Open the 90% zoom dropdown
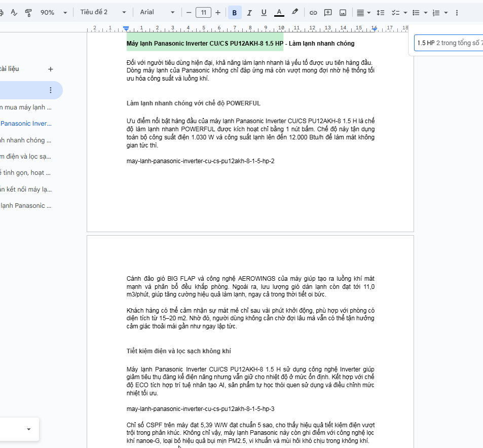Screen dimensions: 483x448 54,13
